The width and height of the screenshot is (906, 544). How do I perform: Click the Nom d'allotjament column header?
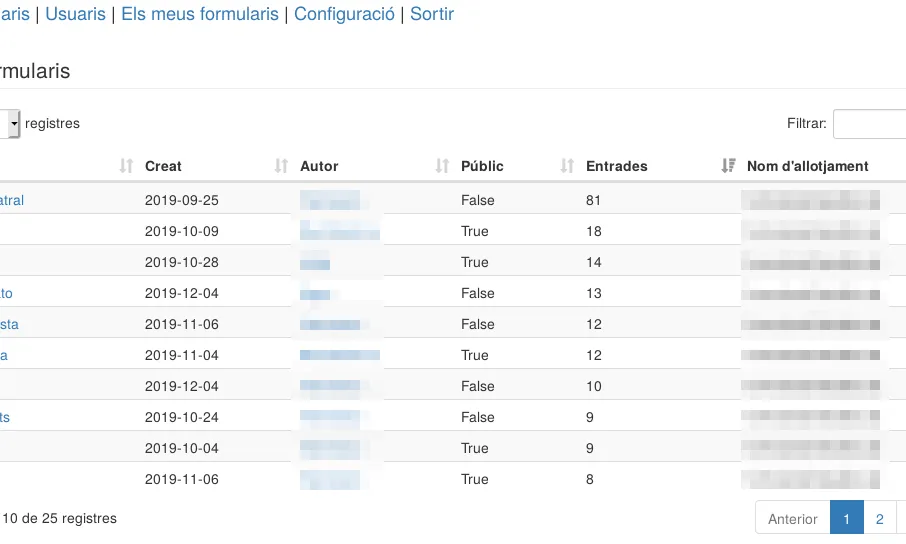pos(807,166)
